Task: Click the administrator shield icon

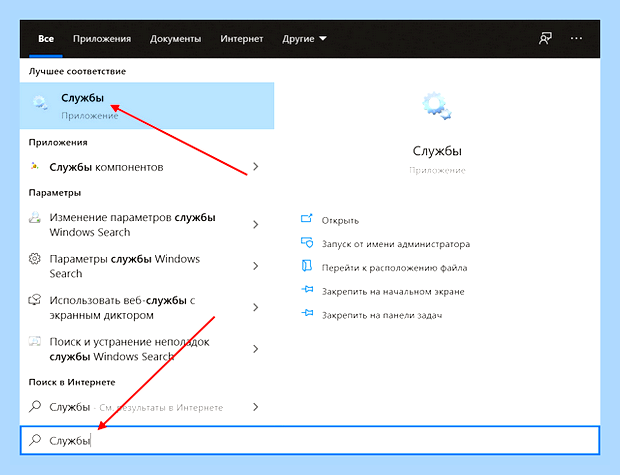Action: 307,242
